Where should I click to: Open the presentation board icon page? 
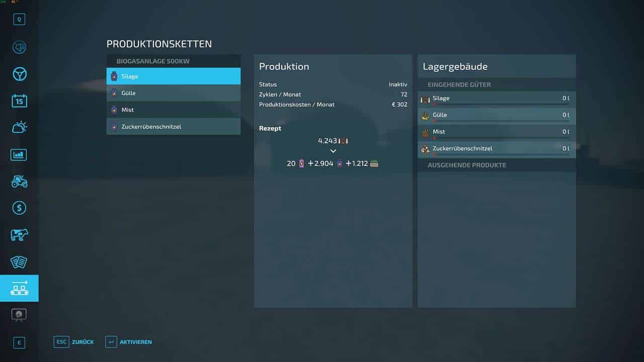click(19, 315)
